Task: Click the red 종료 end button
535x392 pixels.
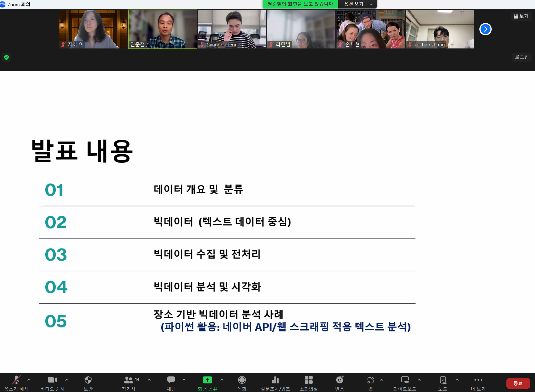Action: point(518,383)
